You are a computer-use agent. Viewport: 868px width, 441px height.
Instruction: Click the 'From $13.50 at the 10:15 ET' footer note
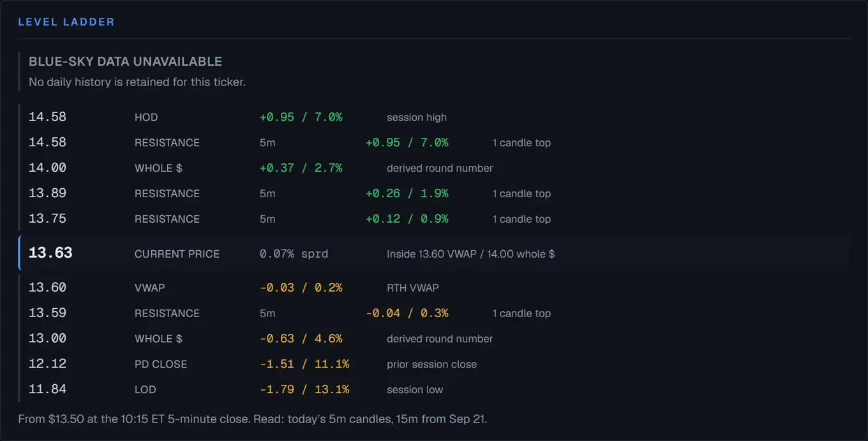253,419
